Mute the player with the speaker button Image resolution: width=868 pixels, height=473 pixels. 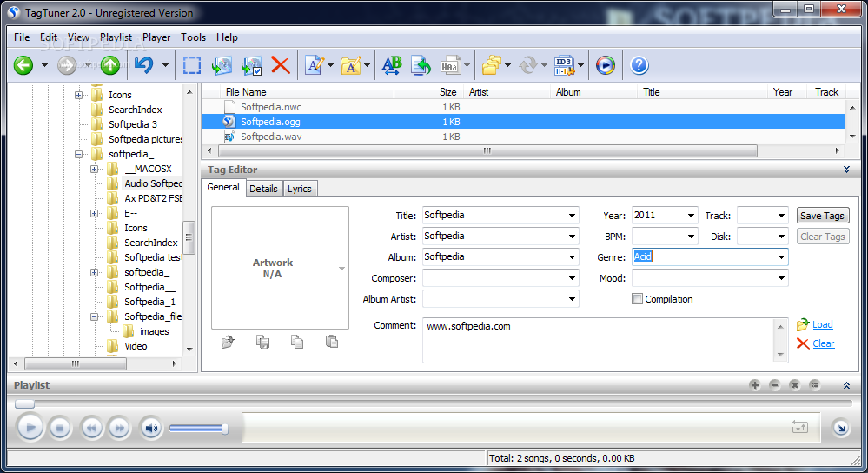tap(150, 428)
